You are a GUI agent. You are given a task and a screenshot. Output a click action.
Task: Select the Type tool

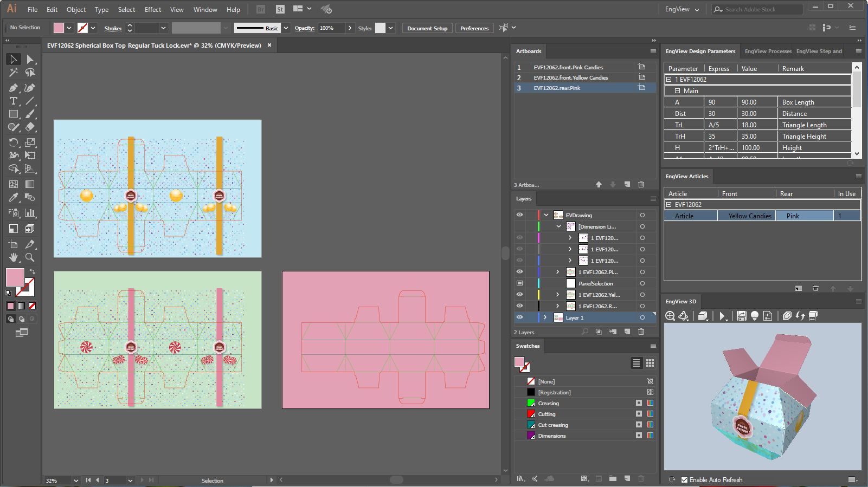(13, 101)
